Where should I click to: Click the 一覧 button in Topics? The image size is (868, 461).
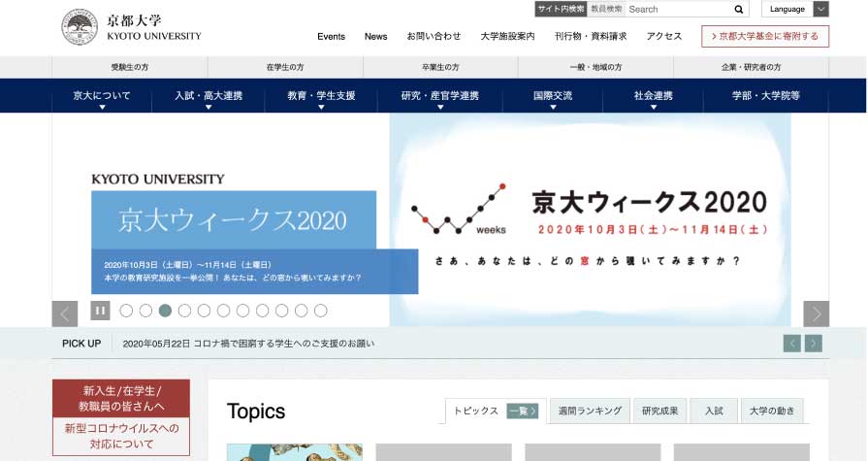(x=522, y=412)
